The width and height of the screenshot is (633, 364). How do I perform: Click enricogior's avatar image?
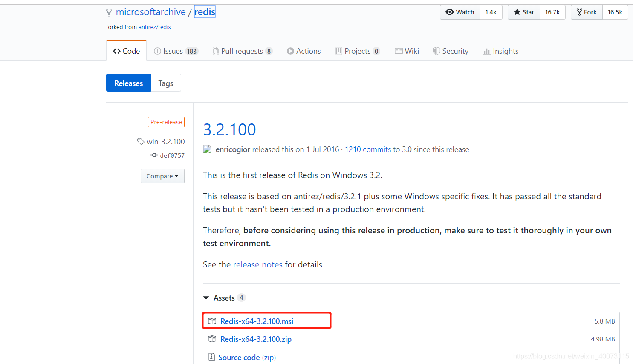(x=207, y=149)
